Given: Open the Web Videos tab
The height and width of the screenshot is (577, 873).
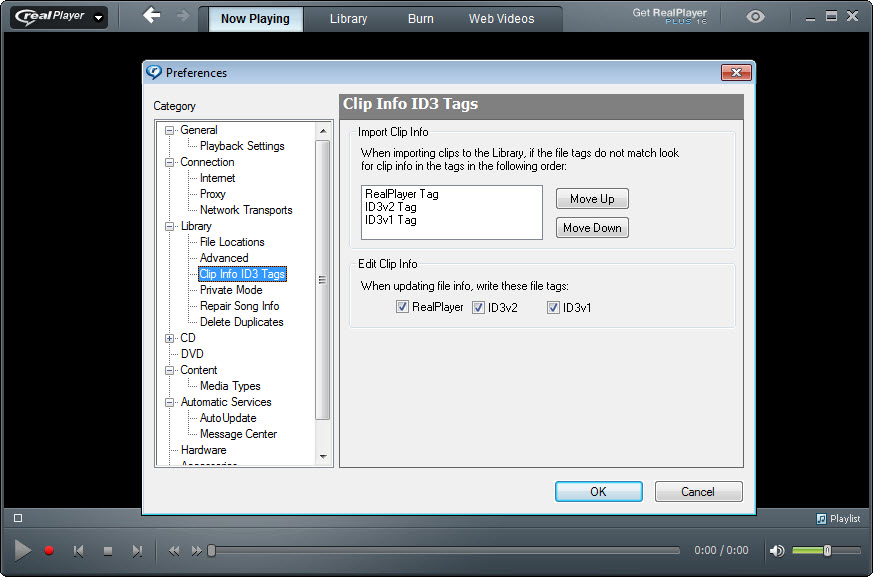Looking at the screenshot, I should [501, 18].
